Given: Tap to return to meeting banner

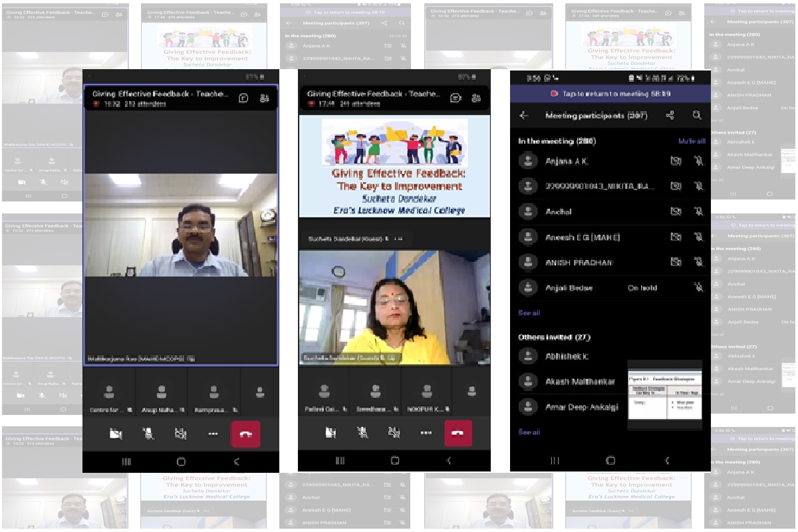Looking at the screenshot, I should pyautogui.click(x=610, y=94).
